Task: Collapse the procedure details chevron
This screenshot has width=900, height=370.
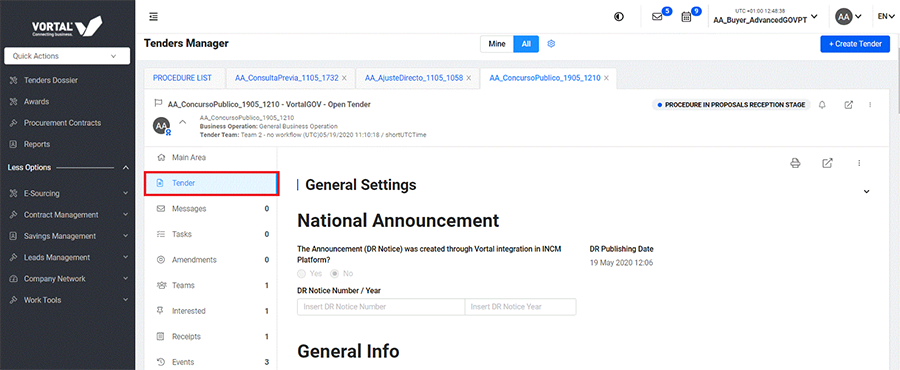Action: 183,122
